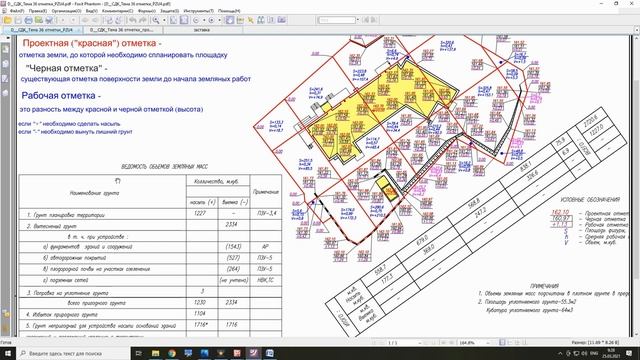The height and width of the screenshot is (360, 640).
Task: Open the Инструменты menu
Action: (x=198, y=11)
